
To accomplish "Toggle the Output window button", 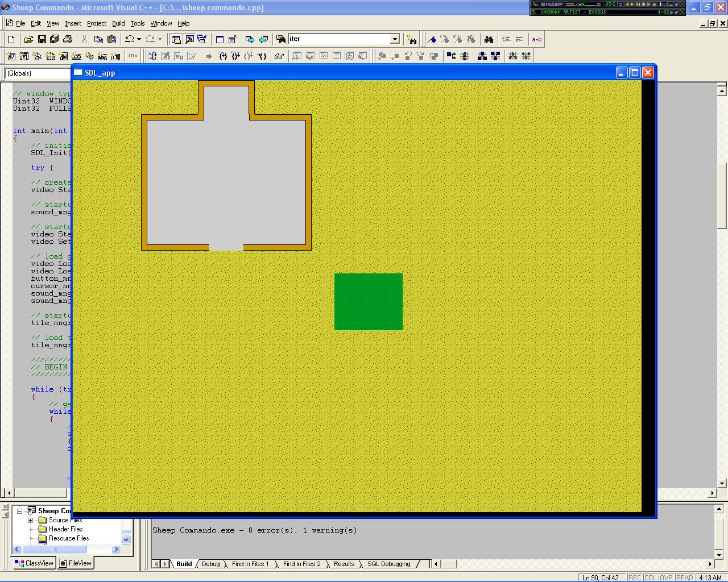I will click(x=189, y=39).
